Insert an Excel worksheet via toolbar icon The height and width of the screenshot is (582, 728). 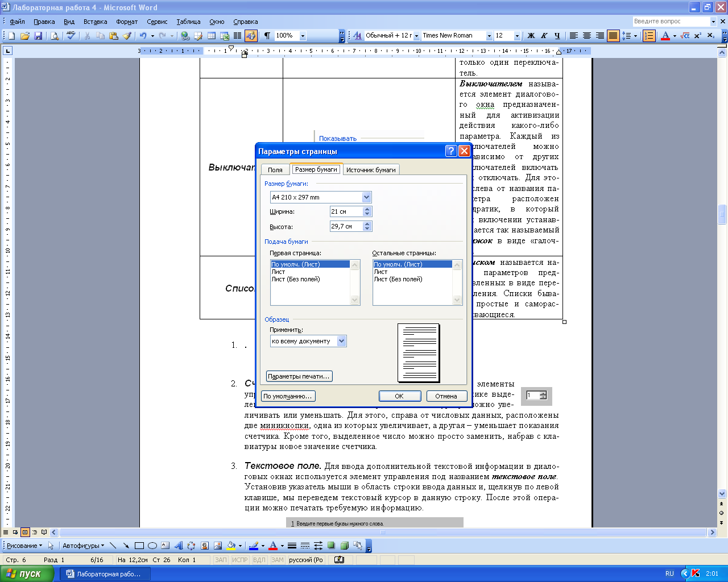click(x=224, y=36)
